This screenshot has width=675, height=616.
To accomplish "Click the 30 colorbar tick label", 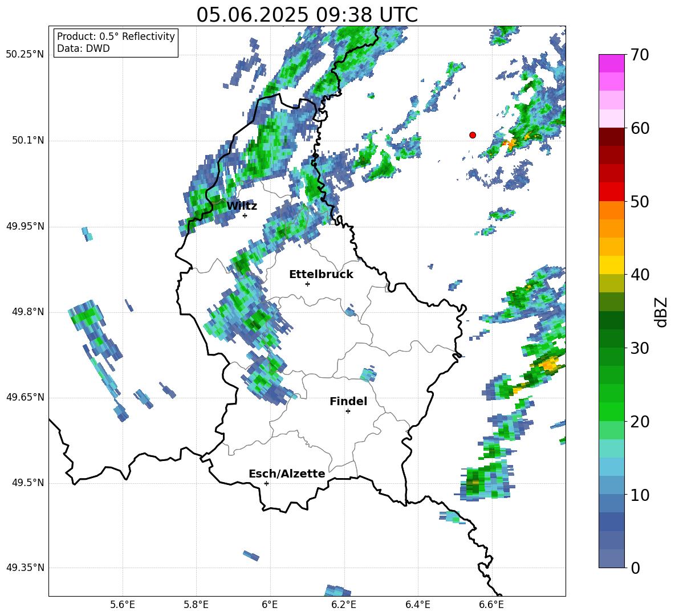I will [640, 348].
